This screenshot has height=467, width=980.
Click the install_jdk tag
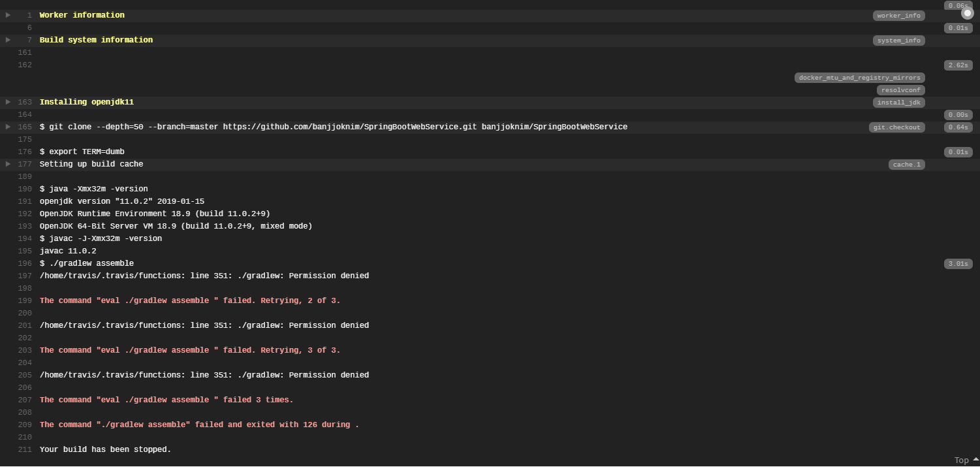point(898,103)
